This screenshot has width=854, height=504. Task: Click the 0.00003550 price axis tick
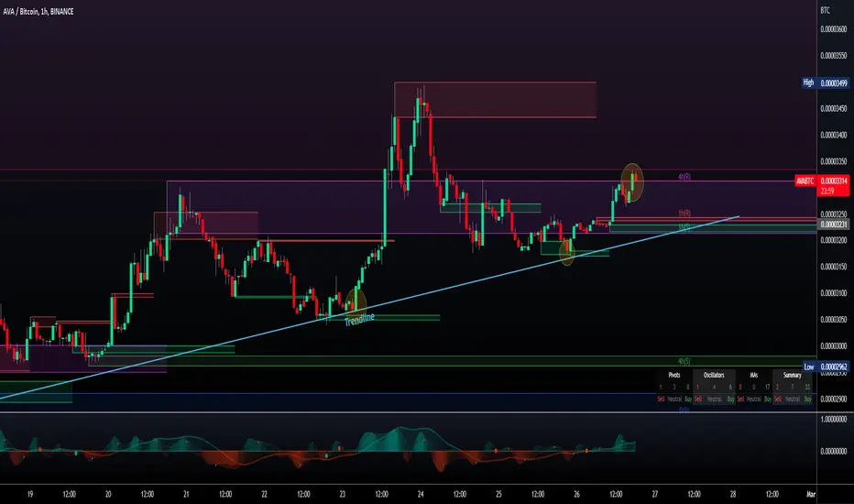834,56
